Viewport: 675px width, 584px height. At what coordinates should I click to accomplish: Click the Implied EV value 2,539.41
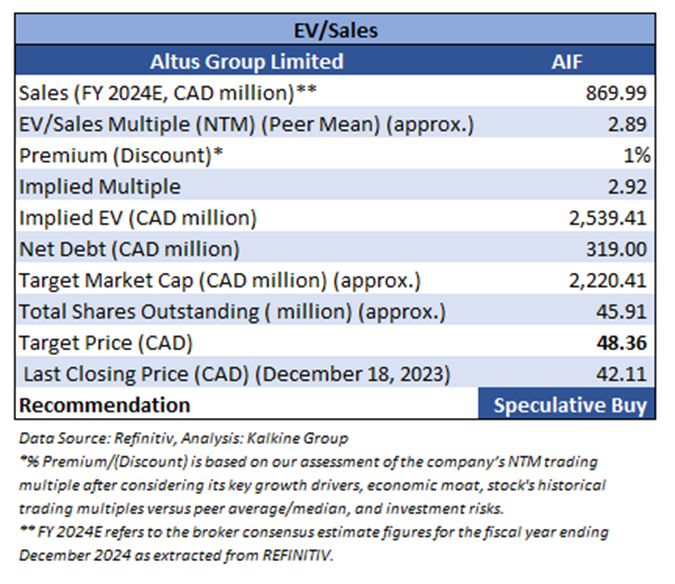tap(610, 218)
